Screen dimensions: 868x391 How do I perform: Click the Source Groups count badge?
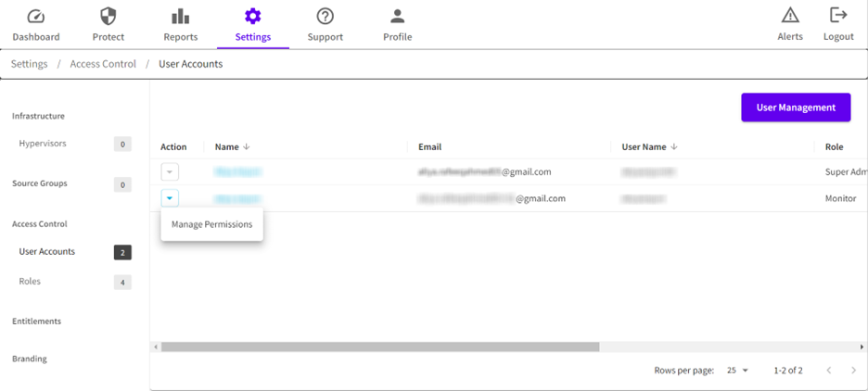point(123,184)
